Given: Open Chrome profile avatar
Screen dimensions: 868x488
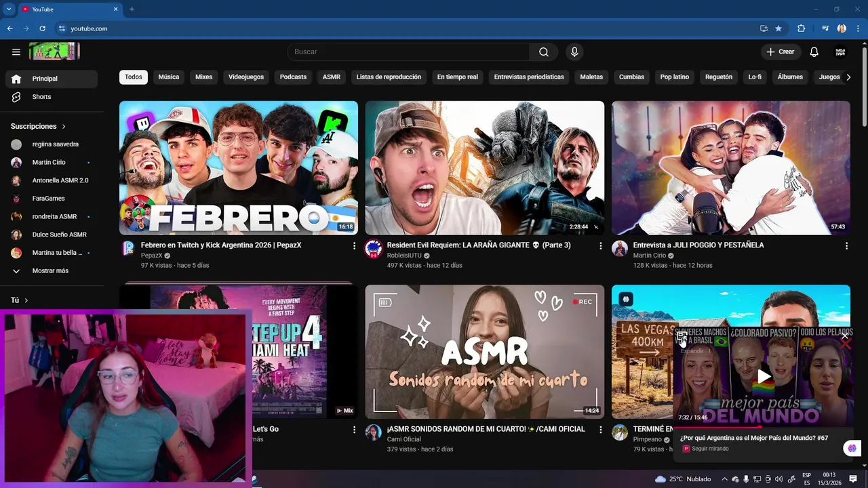Looking at the screenshot, I should [842, 28].
